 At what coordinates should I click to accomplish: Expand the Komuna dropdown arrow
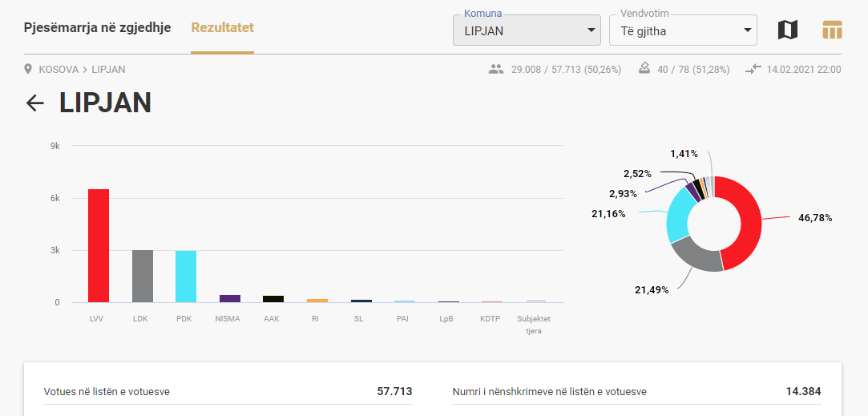pos(591,30)
